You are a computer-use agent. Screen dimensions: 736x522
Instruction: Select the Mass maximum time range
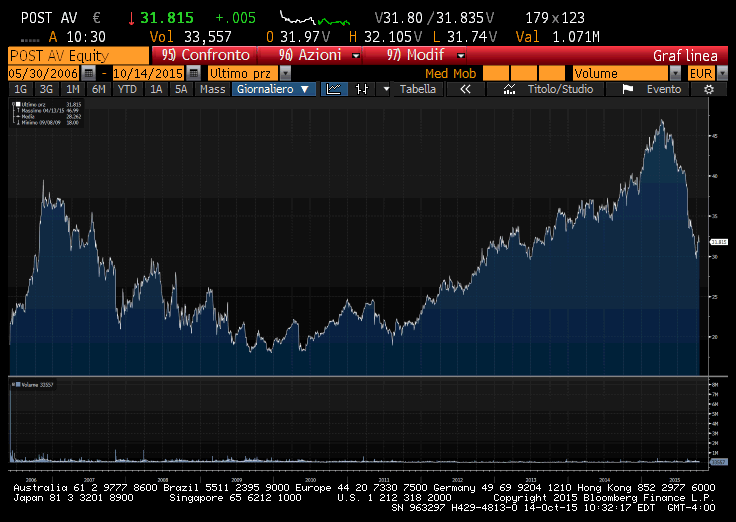point(213,89)
